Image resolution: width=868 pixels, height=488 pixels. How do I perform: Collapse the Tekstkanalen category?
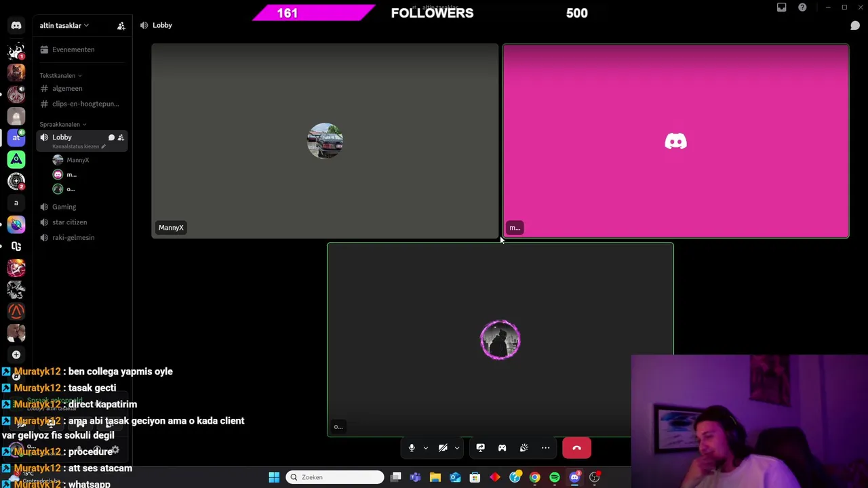(60, 75)
